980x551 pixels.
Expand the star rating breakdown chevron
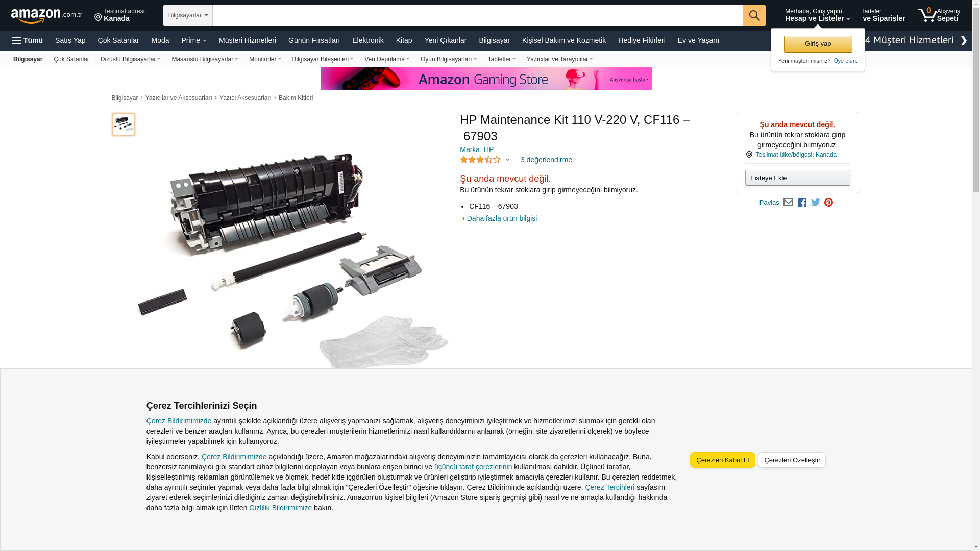(x=507, y=160)
